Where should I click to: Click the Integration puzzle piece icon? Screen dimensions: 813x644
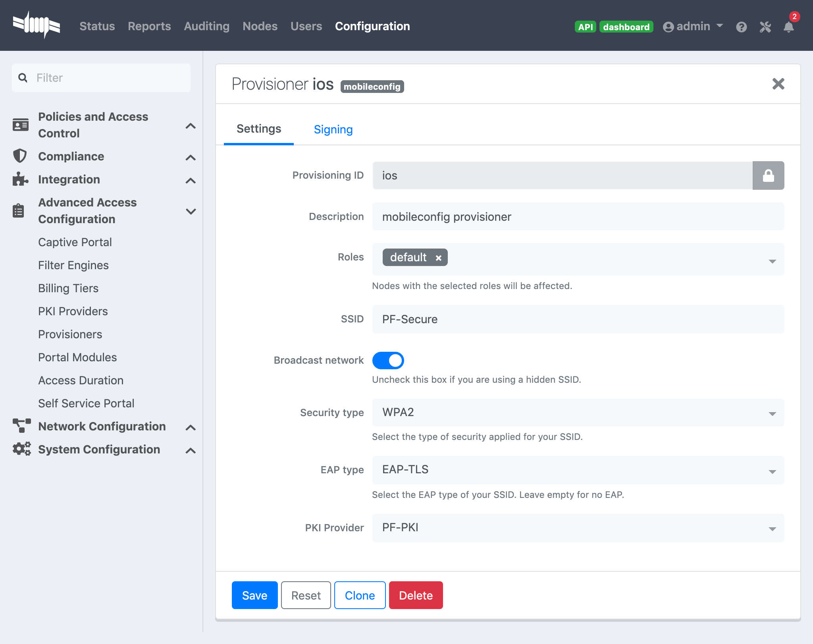coord(20,179)
